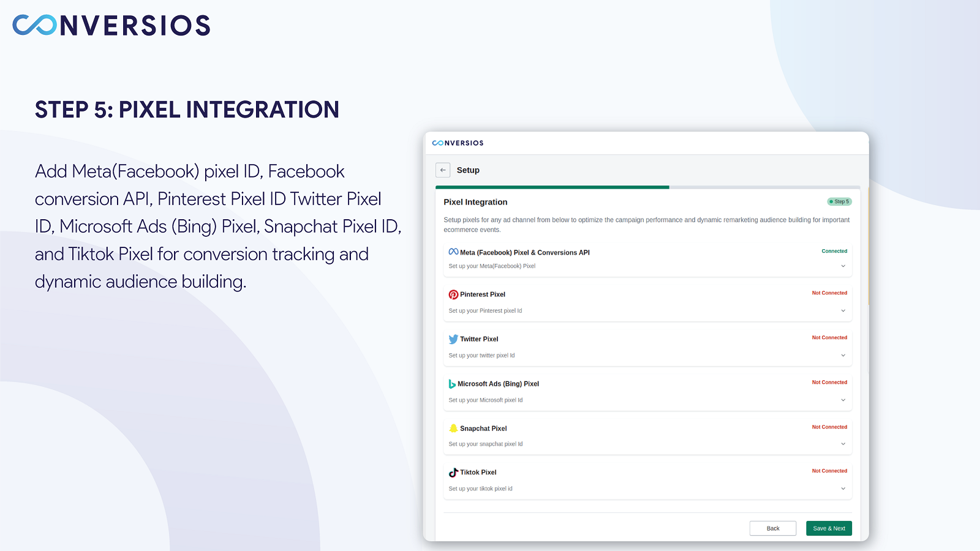This screenshot has height=551, width=980.
Task: Click the 'Pinterest Pixel' title
Action: coord(483,294)
